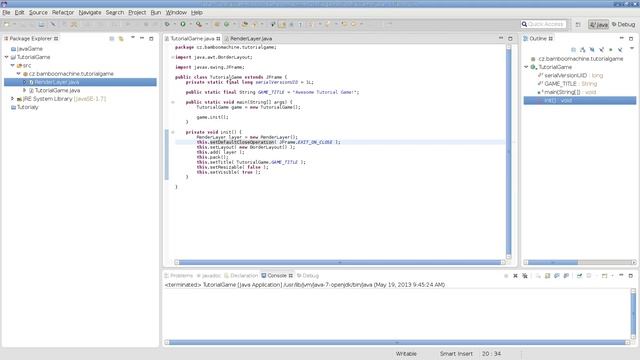
Task: Switch to the Java perspective
Action: (x=598, y=24)
